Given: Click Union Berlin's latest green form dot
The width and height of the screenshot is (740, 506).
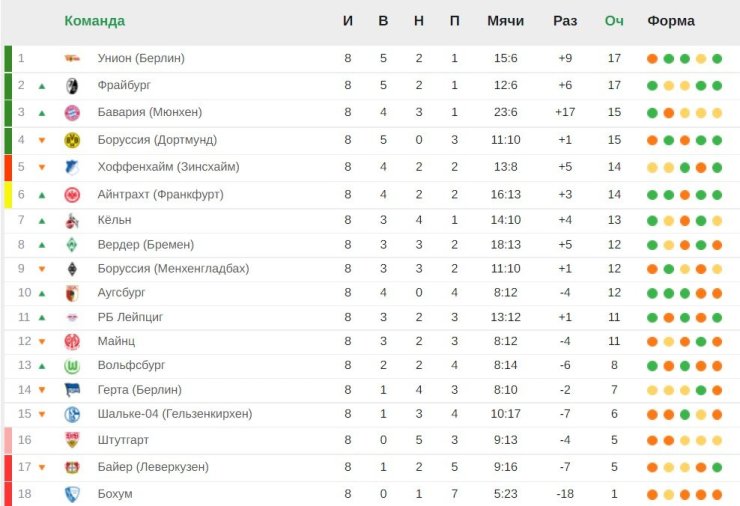Looking at the screenshot, I should (717, 59).
